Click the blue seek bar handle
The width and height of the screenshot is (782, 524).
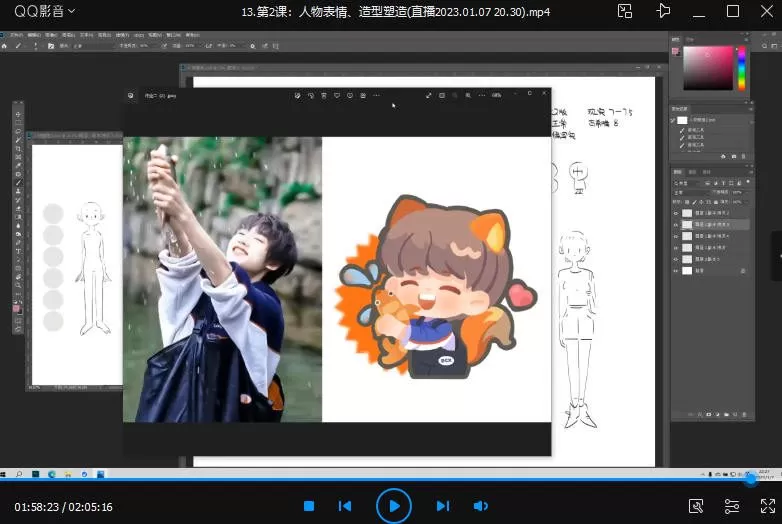pos(751,479)
